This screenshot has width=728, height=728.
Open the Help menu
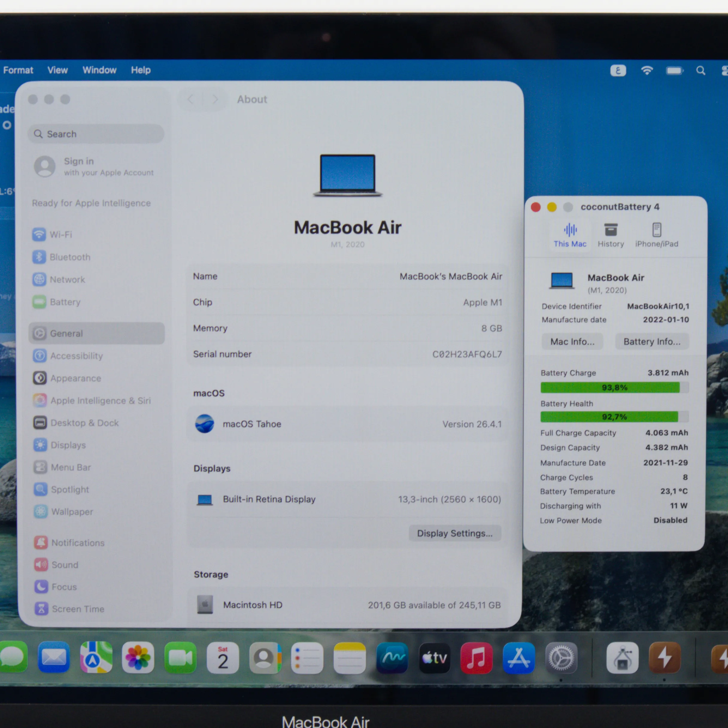141,70
